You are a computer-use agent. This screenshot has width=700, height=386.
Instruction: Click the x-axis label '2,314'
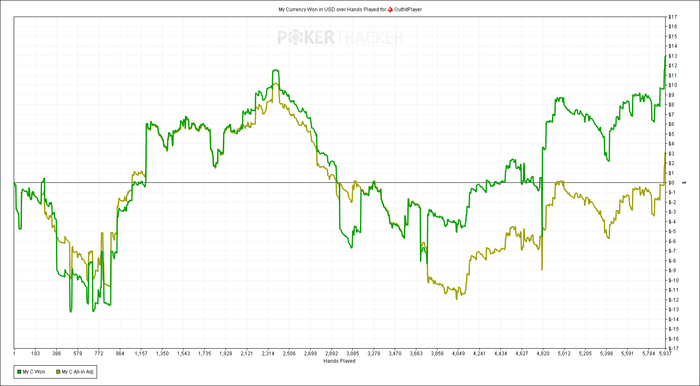pos(268,353)
